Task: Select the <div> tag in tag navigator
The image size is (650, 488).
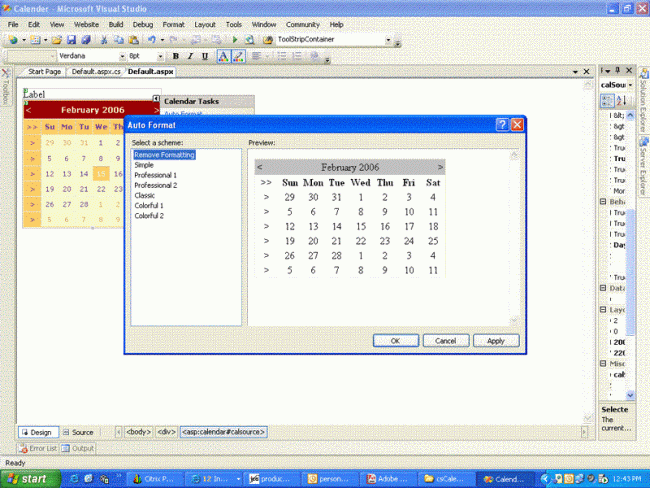Action: pyautogui.click(x=166, y=432)
